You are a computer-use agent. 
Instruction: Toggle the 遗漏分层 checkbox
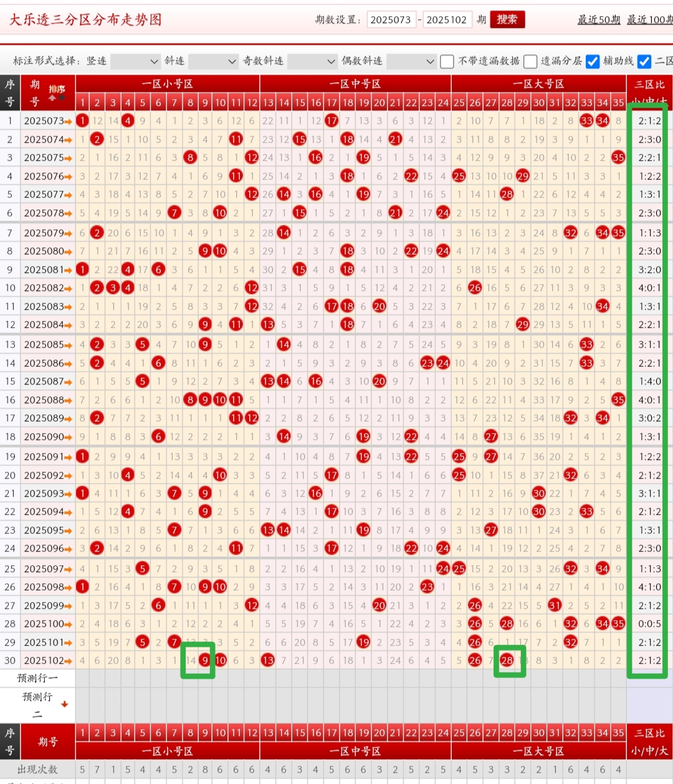[530, 61]
